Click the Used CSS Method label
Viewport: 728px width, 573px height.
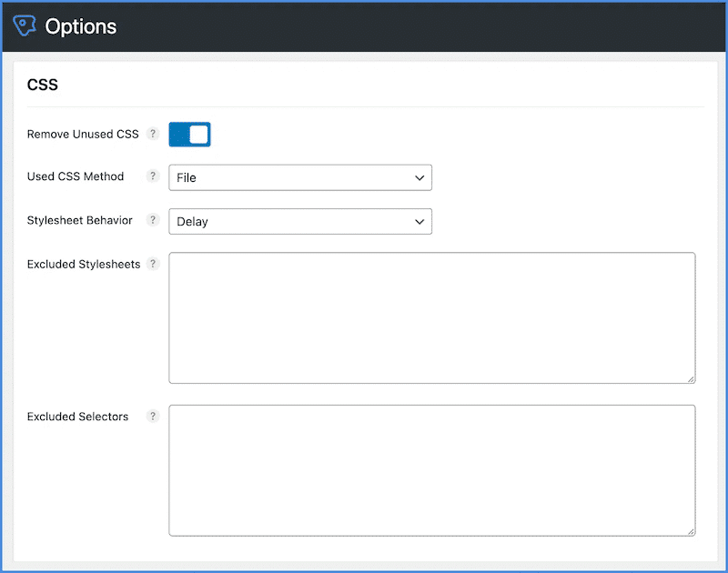pos(76,176)
